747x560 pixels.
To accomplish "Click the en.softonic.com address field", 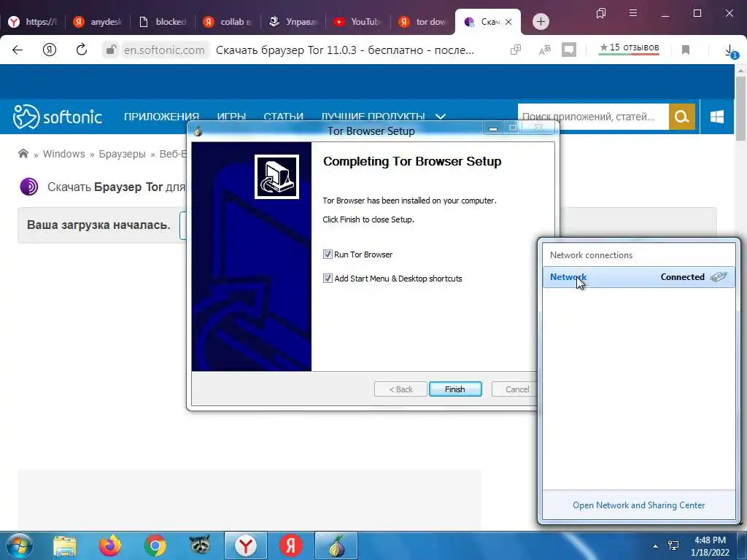I will pos(164,50).
